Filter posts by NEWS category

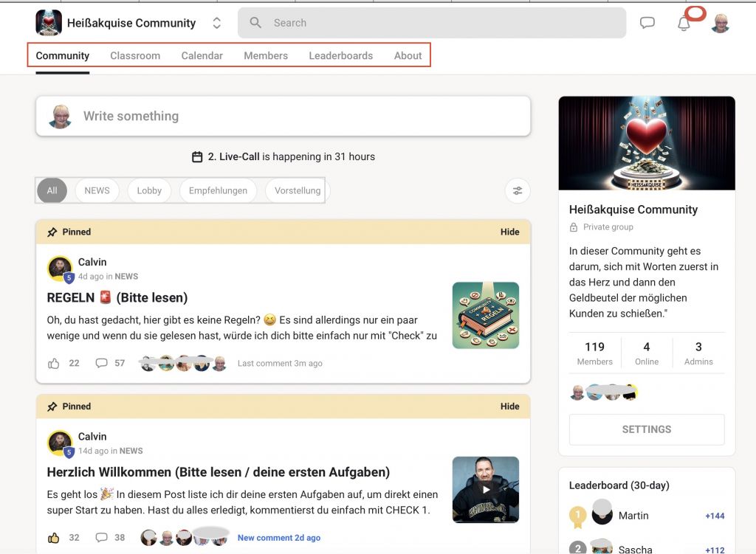pyautogui.click(x=97, y=190)
